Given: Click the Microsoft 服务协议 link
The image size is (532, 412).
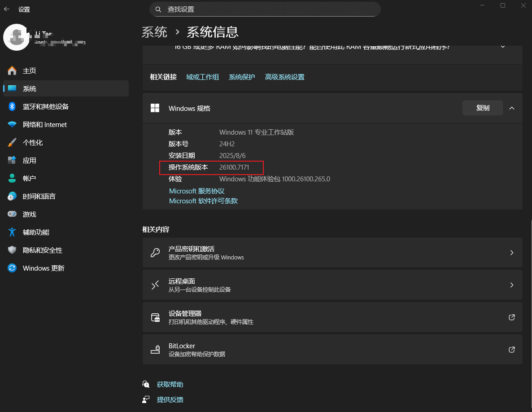Looking at the screenshot, I should click(x=196, y=191).
